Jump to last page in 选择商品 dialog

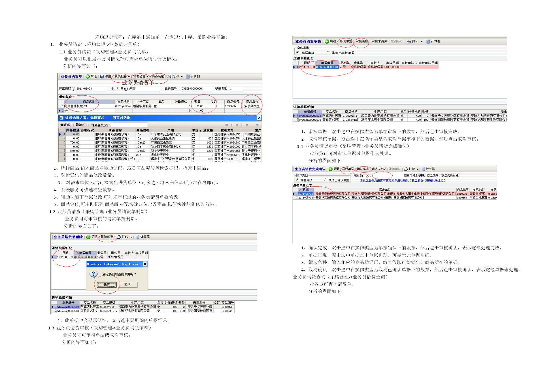[257, 125]
